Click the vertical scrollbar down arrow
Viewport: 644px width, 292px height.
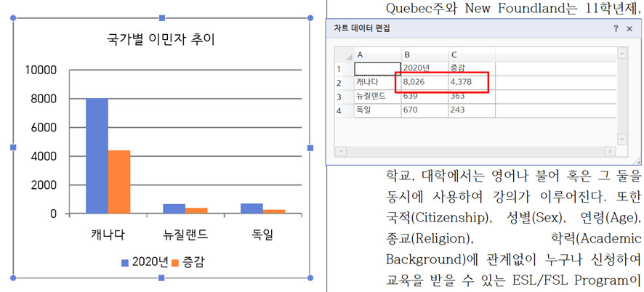point(621,139)
